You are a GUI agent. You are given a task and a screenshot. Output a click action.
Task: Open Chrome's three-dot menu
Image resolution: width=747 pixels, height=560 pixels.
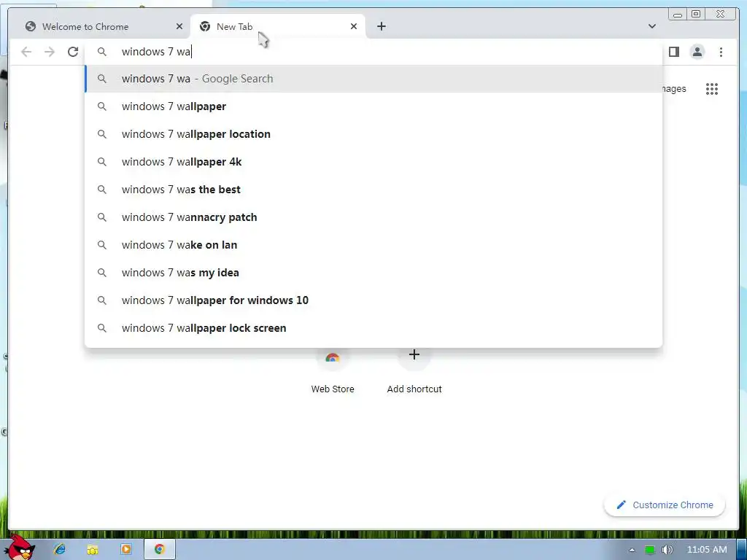[721, 52]
